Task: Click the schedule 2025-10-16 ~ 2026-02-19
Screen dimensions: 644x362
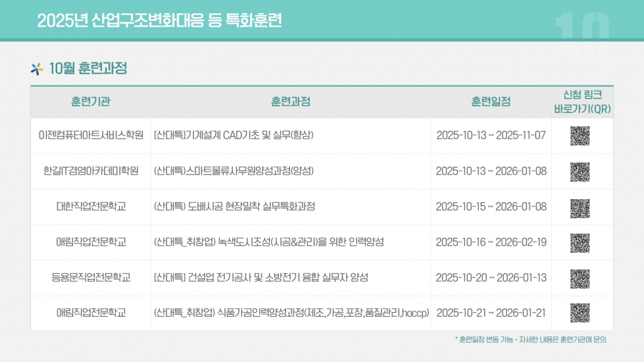Action: pyautogui.click(x=491, y=242)
